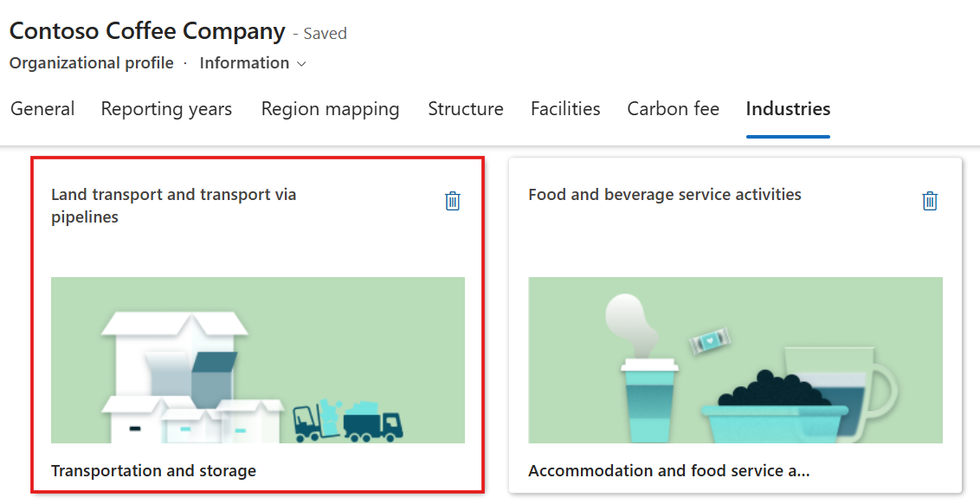The image size is (980, 504).
Task: Select the Industries tab
Action: click(x=788, y=109)
